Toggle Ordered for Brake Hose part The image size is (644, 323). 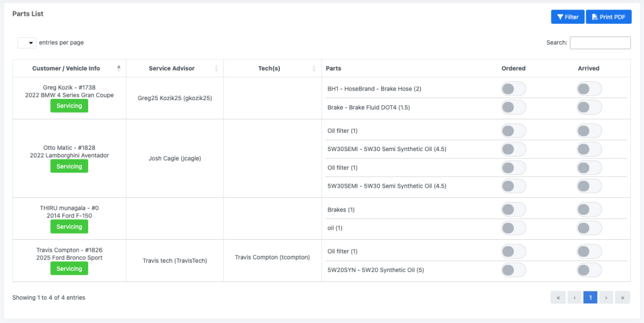point(513,89)
